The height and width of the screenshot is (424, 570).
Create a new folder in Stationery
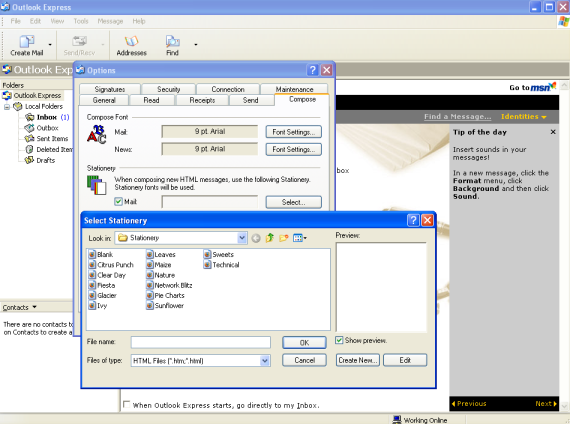click(284, 238)
